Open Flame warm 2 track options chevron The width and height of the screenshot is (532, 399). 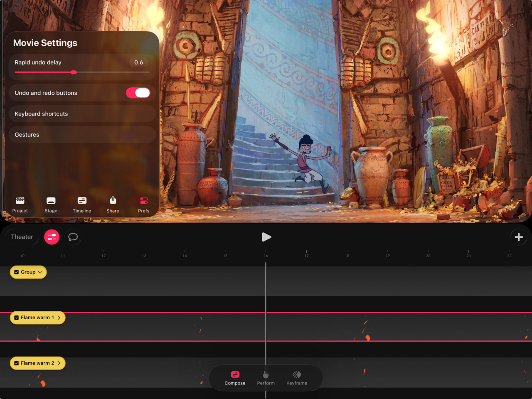59,363
